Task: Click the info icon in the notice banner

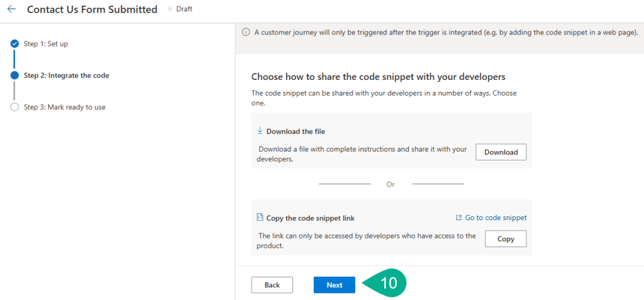Action: click(x=246, y=32)
